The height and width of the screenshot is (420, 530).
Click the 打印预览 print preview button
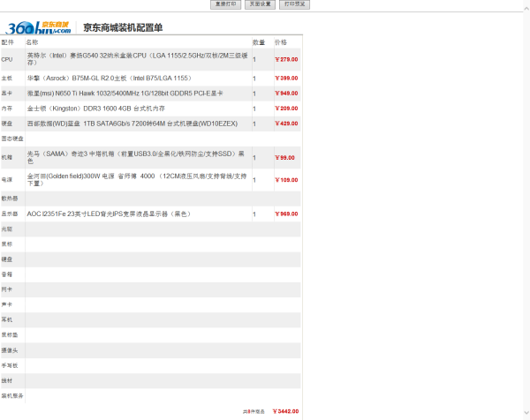pos(294,4)
